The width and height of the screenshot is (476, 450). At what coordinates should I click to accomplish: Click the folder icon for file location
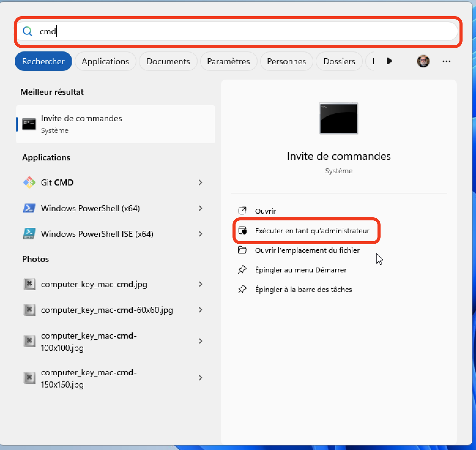click(242, 250)
